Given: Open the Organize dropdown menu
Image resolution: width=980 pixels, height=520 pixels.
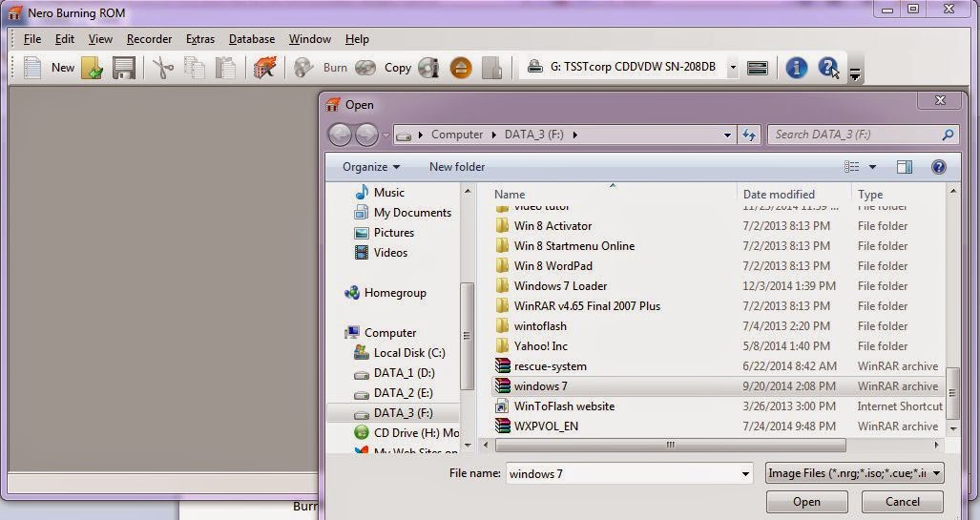Looking at the screenshot, I should point(371,167).
